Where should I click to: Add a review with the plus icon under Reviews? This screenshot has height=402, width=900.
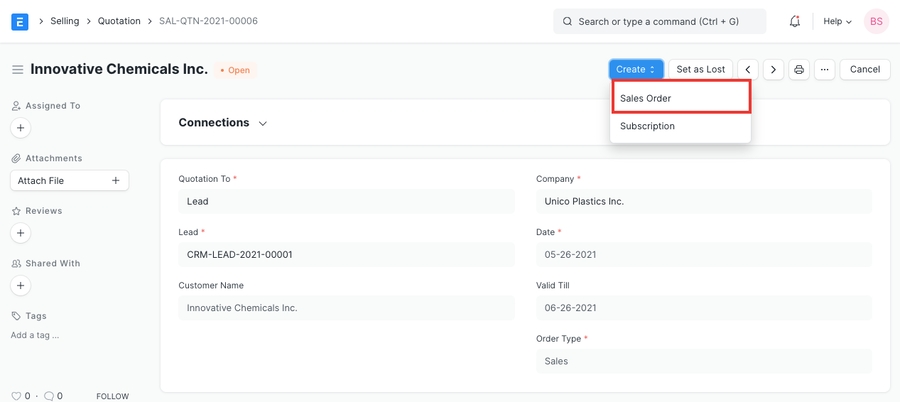(21, 233)
